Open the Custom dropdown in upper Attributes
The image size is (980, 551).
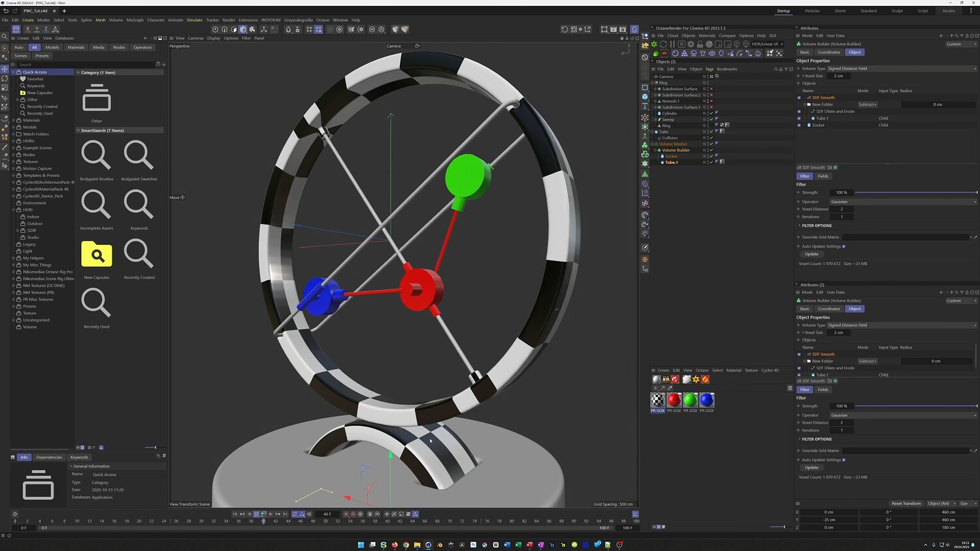tap(960, 44)
